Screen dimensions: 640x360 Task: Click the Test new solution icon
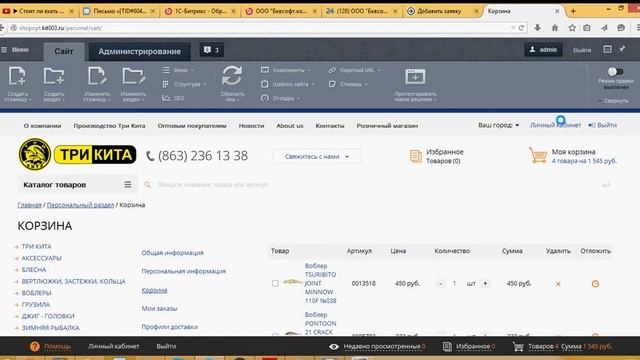[x=415, y=76]
